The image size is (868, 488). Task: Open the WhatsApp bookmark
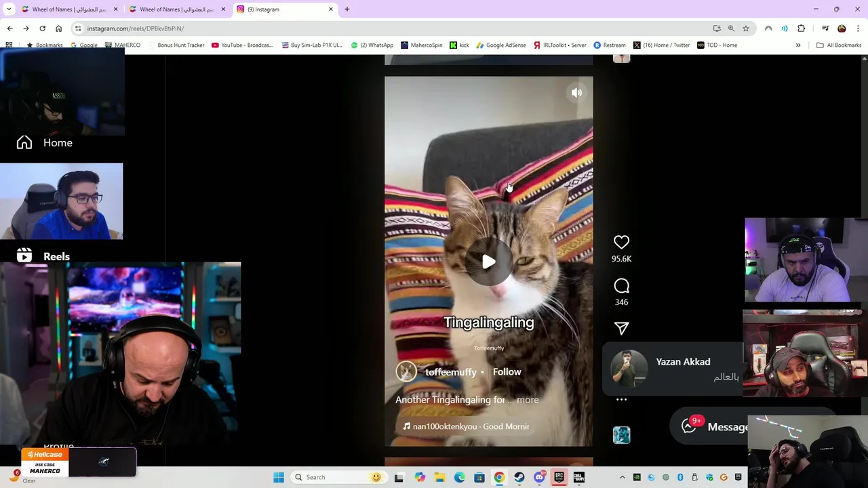point(372,45)
